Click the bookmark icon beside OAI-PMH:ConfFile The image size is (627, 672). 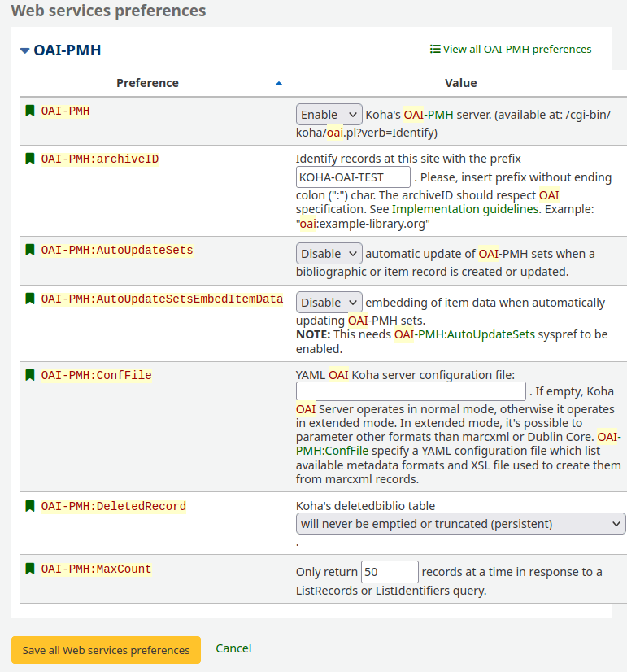[30, 375]
